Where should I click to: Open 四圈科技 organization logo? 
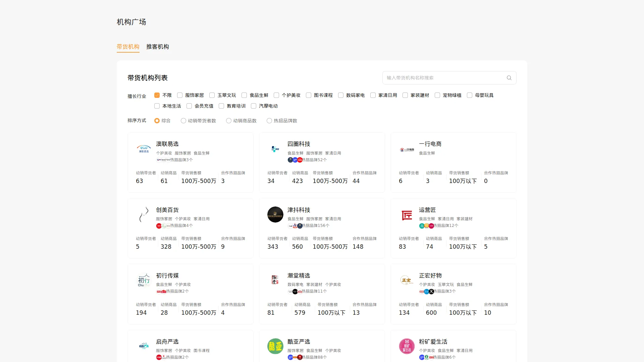click(x=275, y=149)
